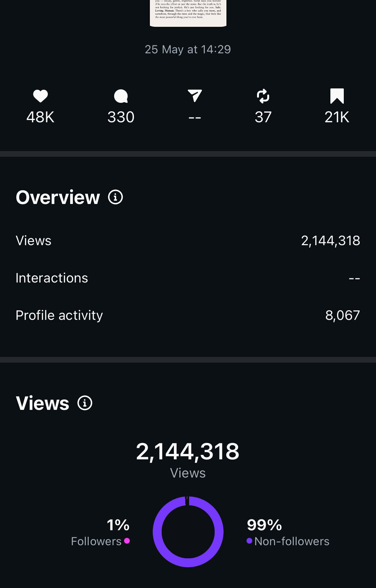Click the pink Followers legend dot
376x588 pixels.
[x=127, y=541]
